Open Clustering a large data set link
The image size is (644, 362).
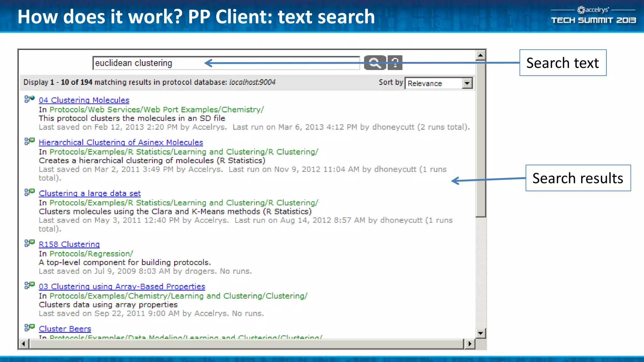(x=90, y=193)
